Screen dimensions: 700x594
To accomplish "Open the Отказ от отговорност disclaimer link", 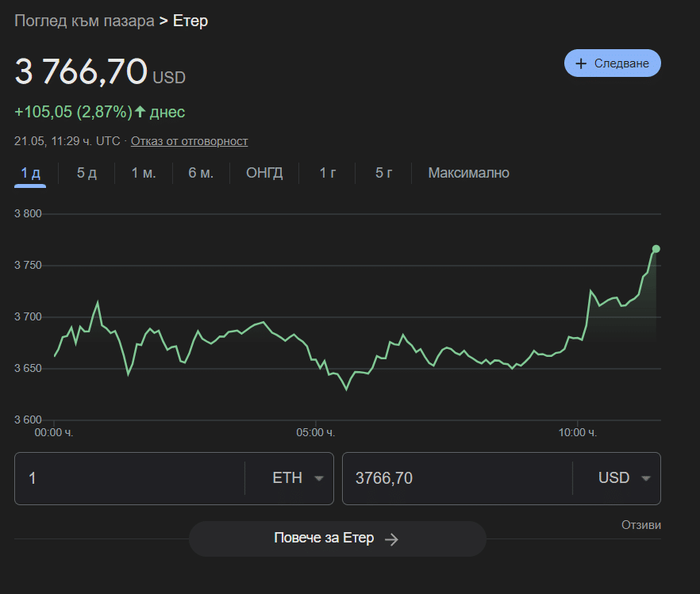I will coord(189,141).
